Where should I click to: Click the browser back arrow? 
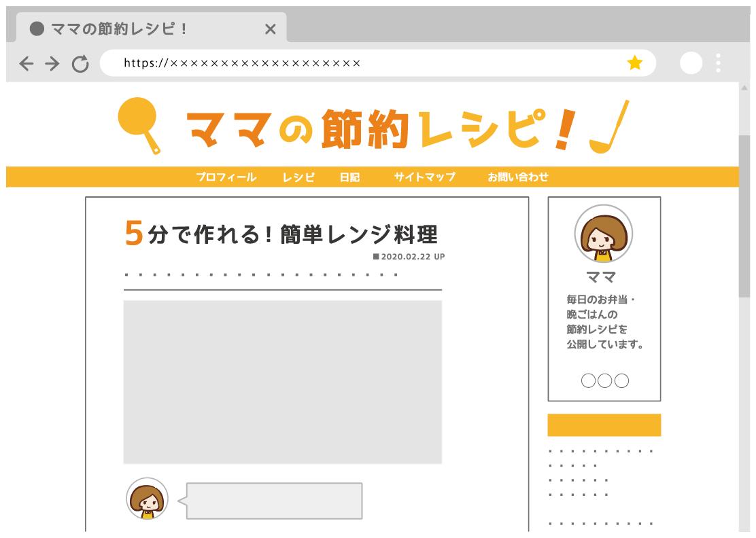tap(27, 64)
